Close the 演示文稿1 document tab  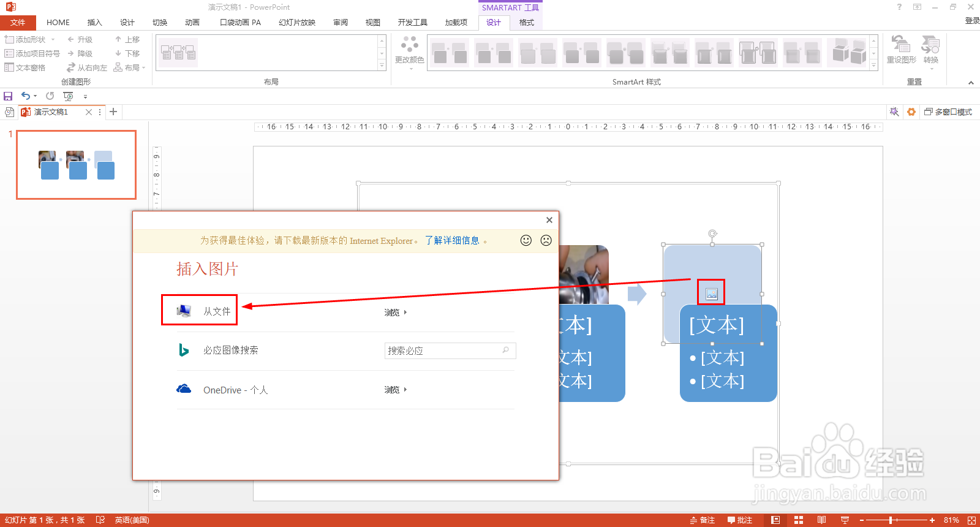click(89, 112)
